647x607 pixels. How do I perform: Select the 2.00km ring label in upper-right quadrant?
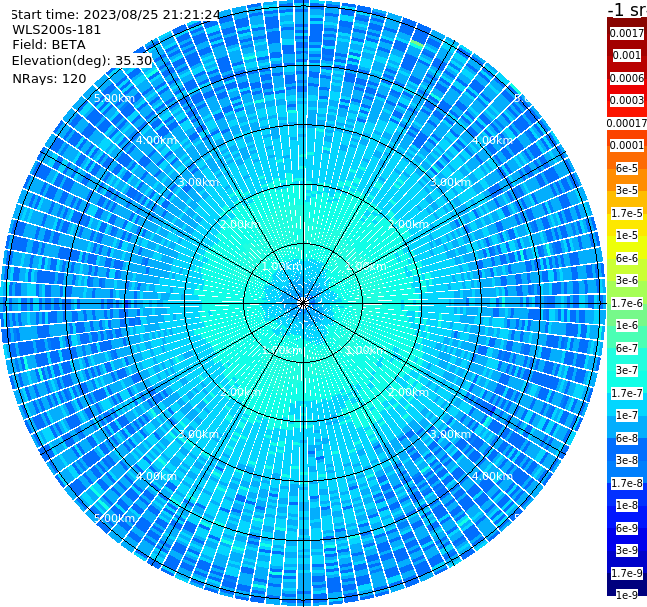click(x=408, y=224)
